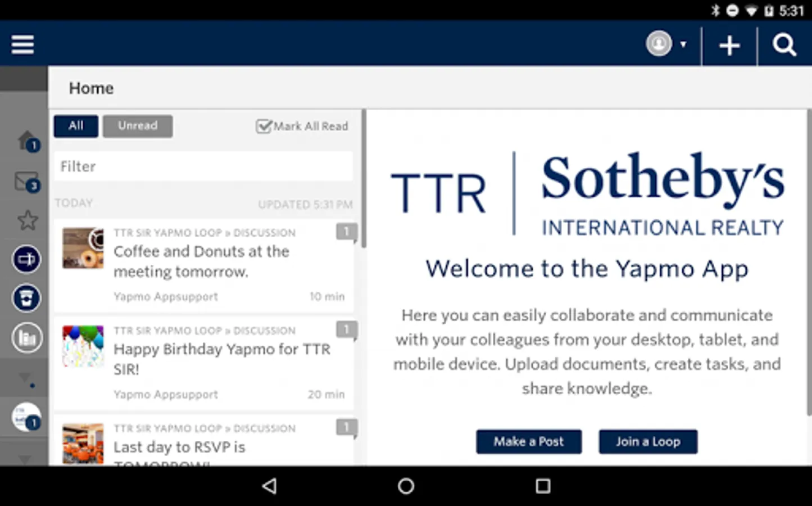Tap the "UPDATED 5:31 PM" label

click(305, 205)
